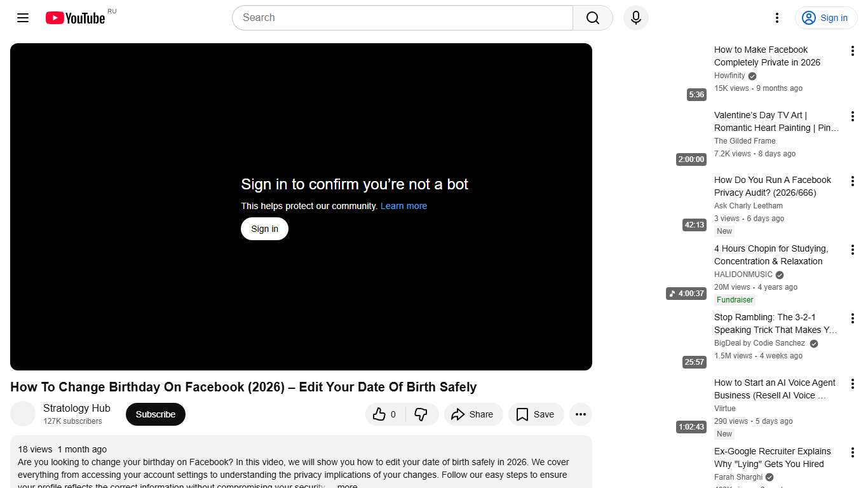Open the hamburger navigation menu
This screenshot has height=488, width=868.
click(x=23, y=18)
